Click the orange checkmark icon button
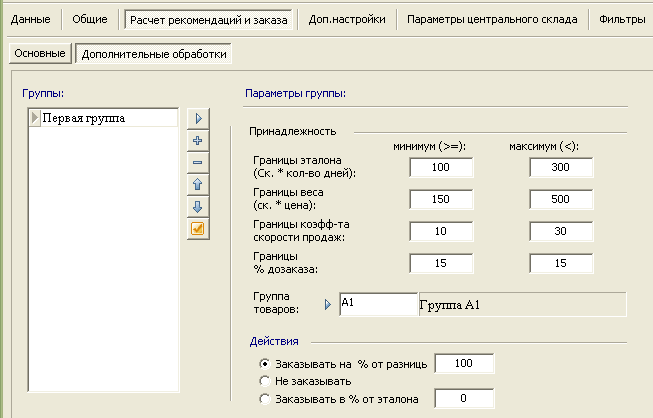The image size is (653, 418). coord(198,229)
